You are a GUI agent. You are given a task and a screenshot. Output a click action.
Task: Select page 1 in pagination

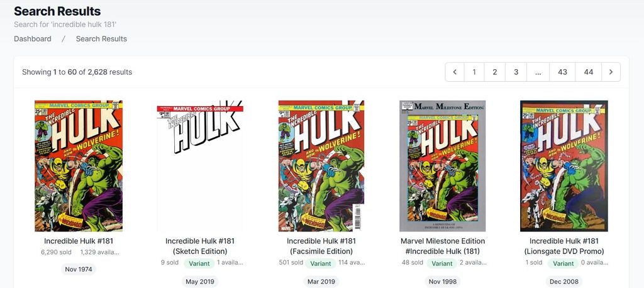(x=474, y=72)
